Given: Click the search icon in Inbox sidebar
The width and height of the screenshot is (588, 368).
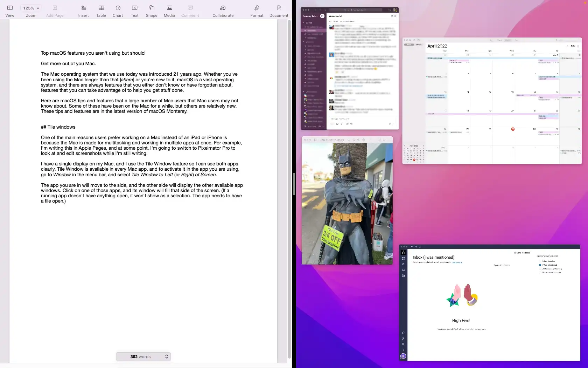Looking at the screenshot, I should (x=403, y=344).
